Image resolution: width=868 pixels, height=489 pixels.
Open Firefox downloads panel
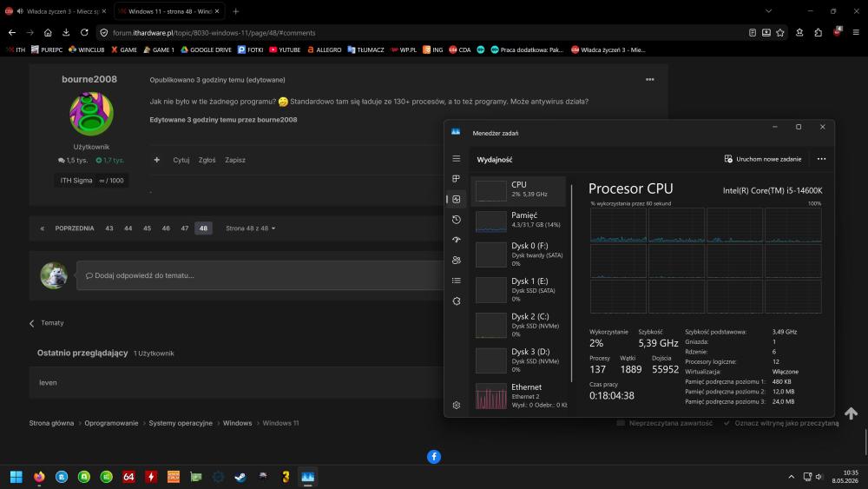(x=66, y=33)
